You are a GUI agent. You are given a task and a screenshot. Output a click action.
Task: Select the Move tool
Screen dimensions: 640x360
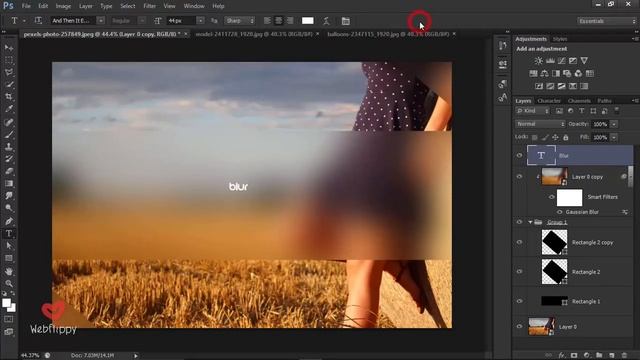(x=9, y=48)
